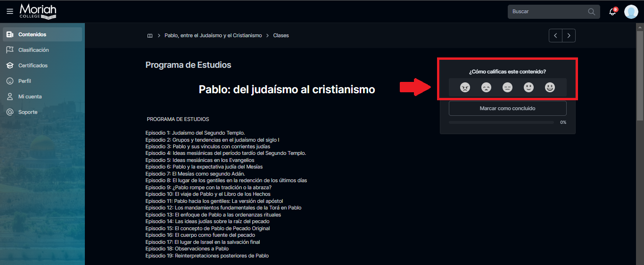Open the Certificados menu item
644x265 pixels.
point(42,65)
